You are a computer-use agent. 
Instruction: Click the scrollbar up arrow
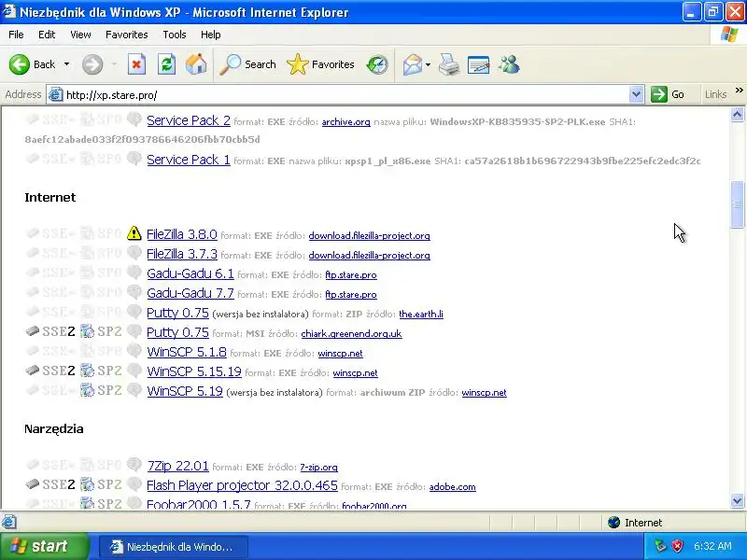tap(737, 114)
